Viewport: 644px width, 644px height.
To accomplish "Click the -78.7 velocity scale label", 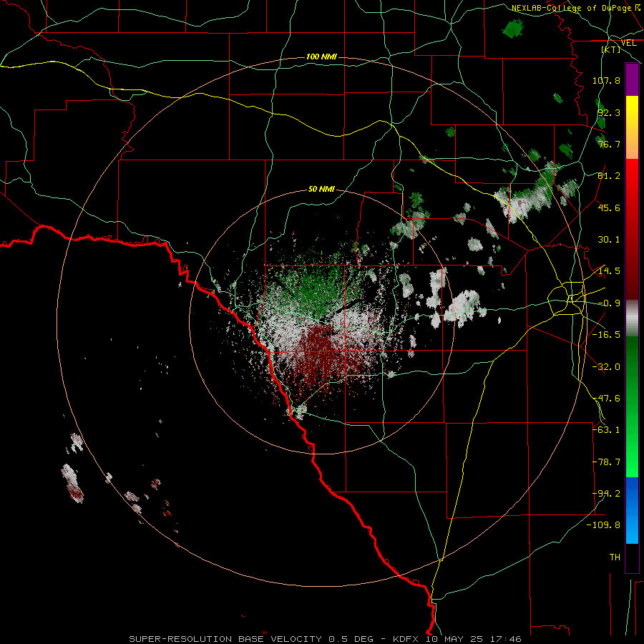I will coord(606,462).
